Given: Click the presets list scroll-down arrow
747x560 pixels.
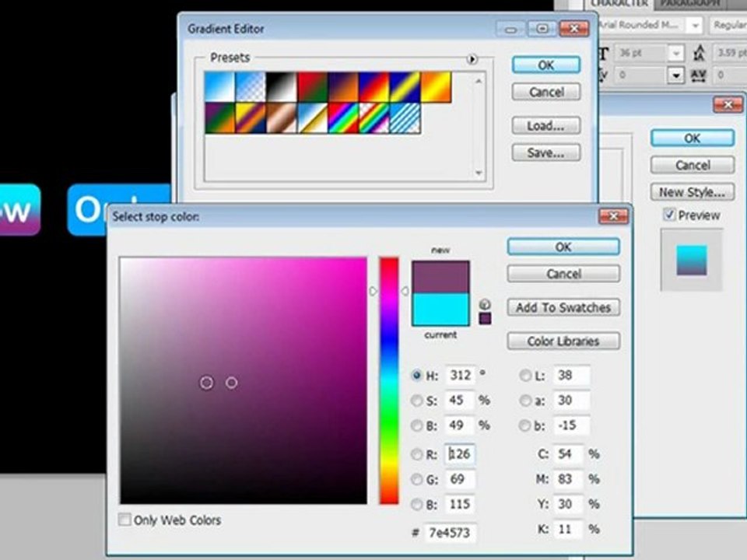Looking at the screenshot, I should 479,173.
